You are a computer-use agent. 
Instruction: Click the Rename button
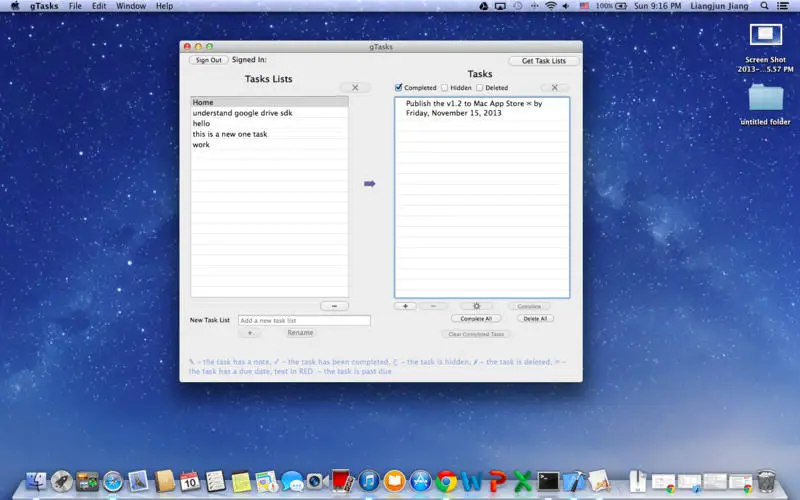(300, 333)
